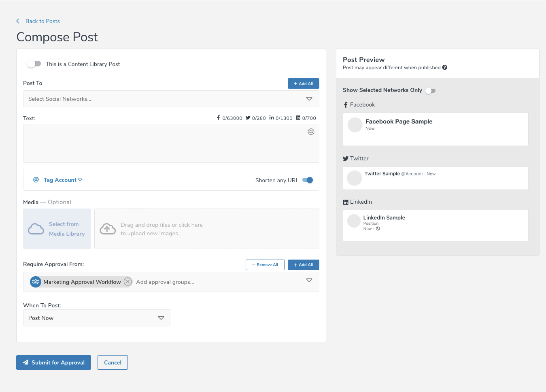
Task: Click LinkedIn profile character count icon
Action: tap(272, 118)
